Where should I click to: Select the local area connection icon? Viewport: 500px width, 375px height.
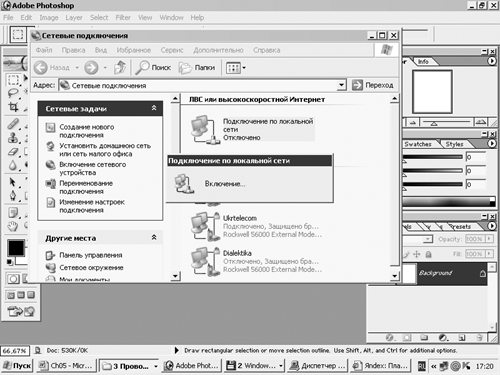(205, 130)
